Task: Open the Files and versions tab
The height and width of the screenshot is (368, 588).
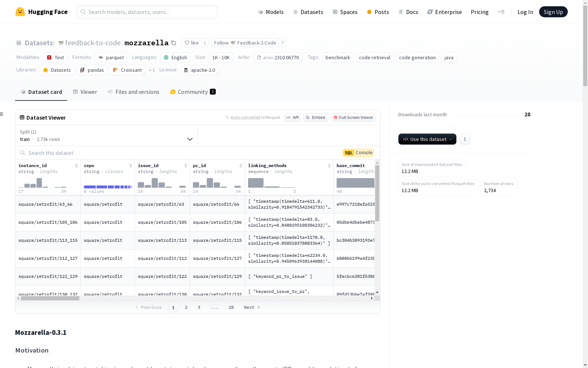Action: (133, 92)
